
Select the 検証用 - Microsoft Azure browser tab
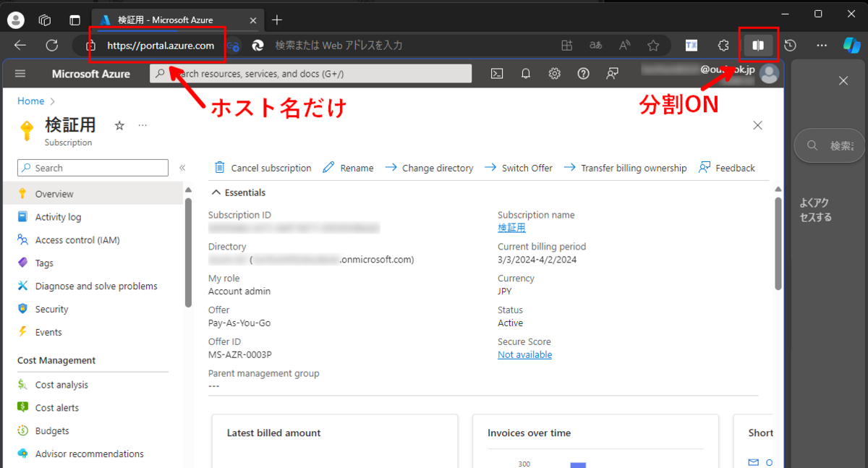pyautogui.click(x=177, y=20)
